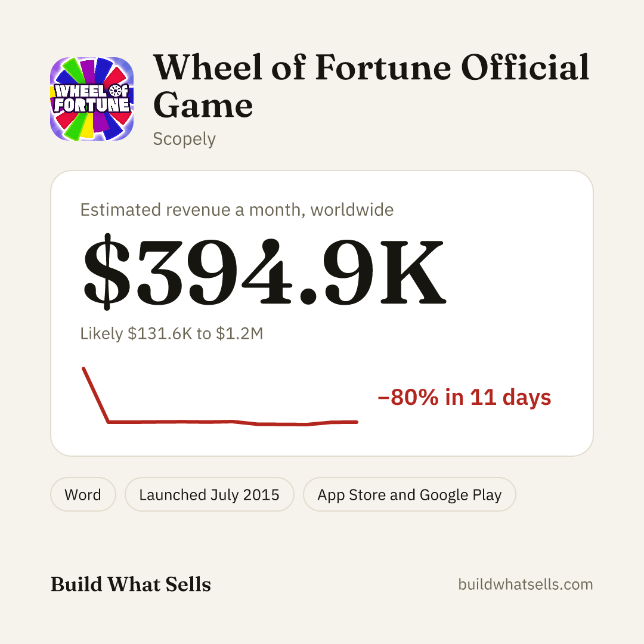The width and height of the screenshot is (644, 644).
Task: Select the red revenue trend sparkline
Action: click(x=220, y=396)
